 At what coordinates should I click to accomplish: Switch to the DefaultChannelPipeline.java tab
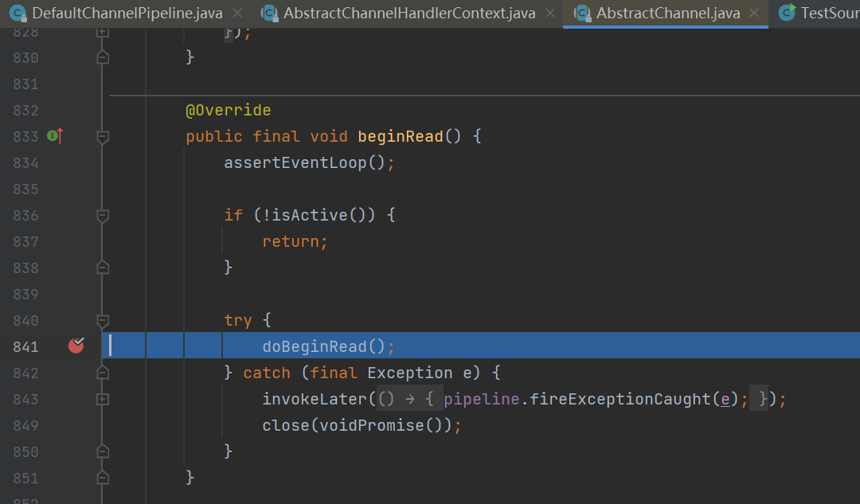point(127,14)
